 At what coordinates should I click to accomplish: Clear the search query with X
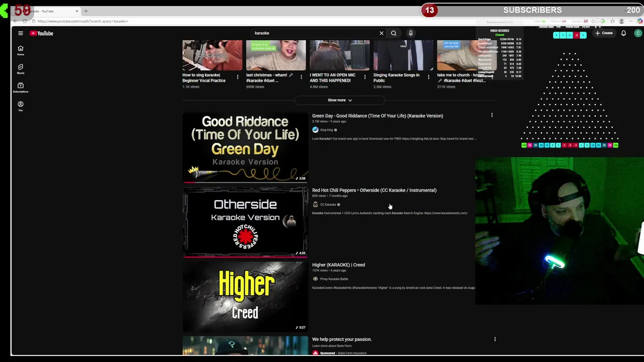pyautogui.click(x=381, y=33)
